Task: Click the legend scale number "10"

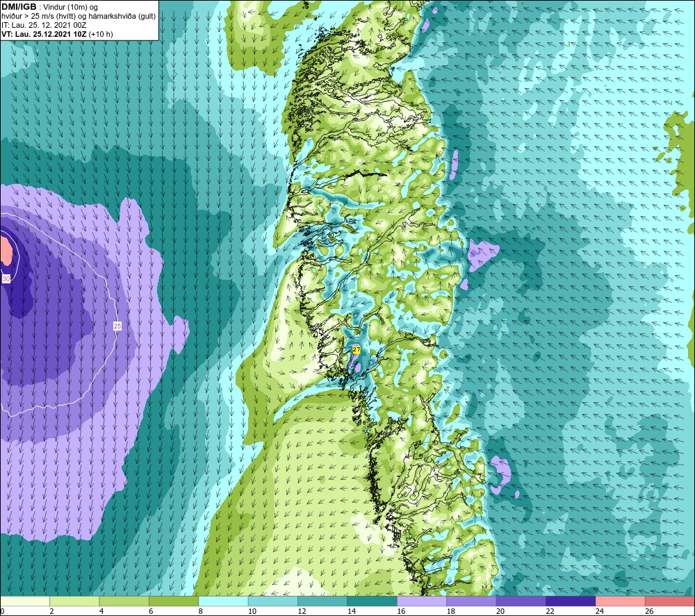Action: point(252,611)
